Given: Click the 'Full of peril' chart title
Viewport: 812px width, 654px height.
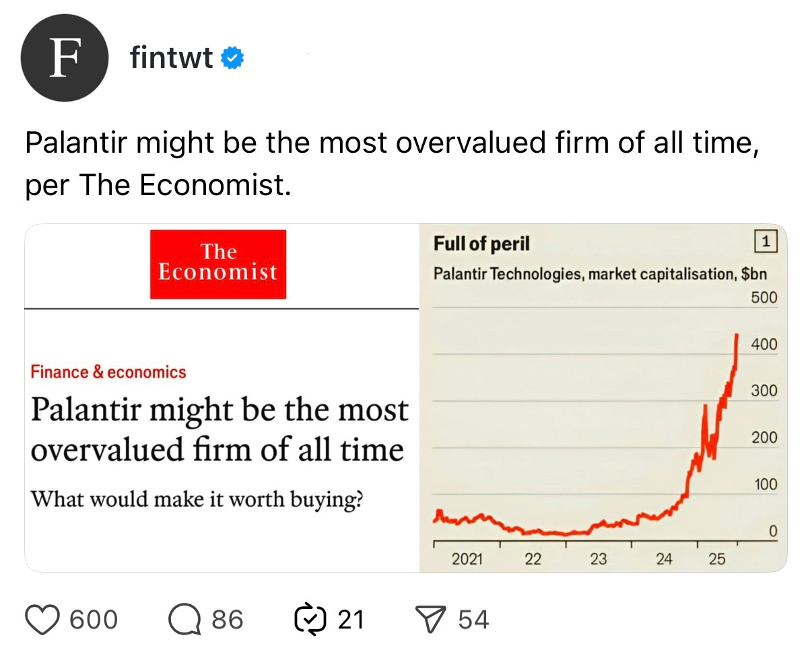Looking at the screenshot, I should pyautogui.click(x=481, y=244).
